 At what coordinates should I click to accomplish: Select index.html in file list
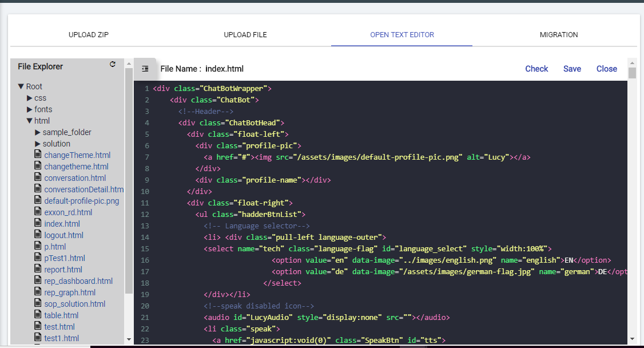[62, 224]
